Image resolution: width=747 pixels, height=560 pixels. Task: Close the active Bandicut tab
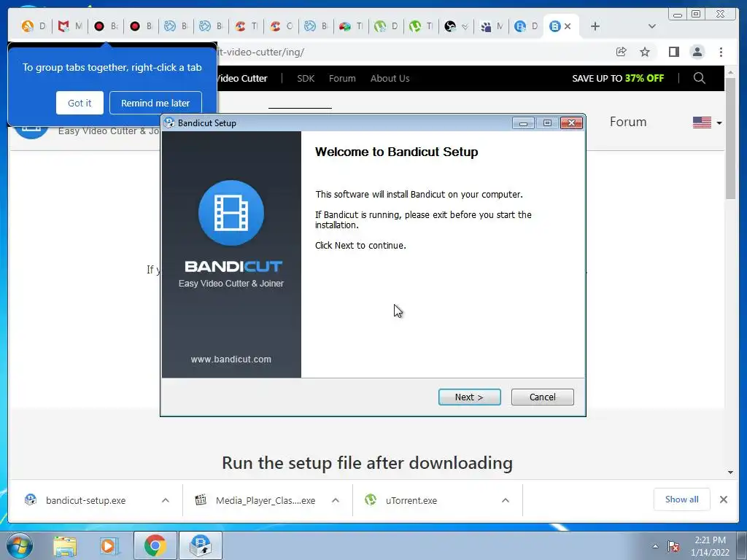568,26
